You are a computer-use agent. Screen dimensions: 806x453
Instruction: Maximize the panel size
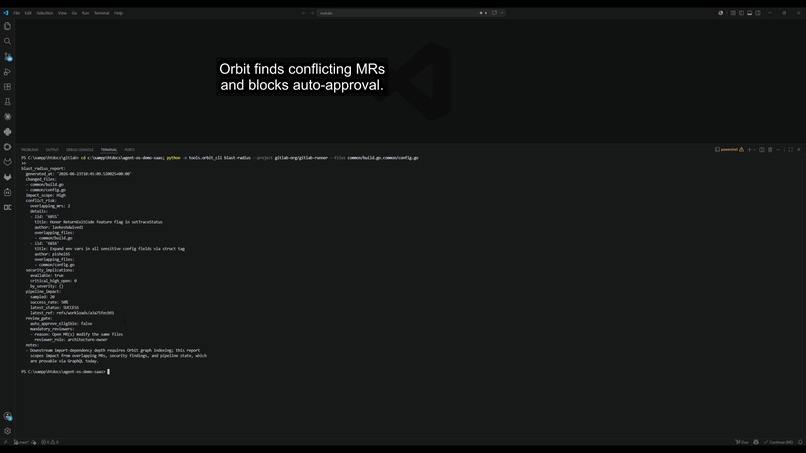[790, 150]
